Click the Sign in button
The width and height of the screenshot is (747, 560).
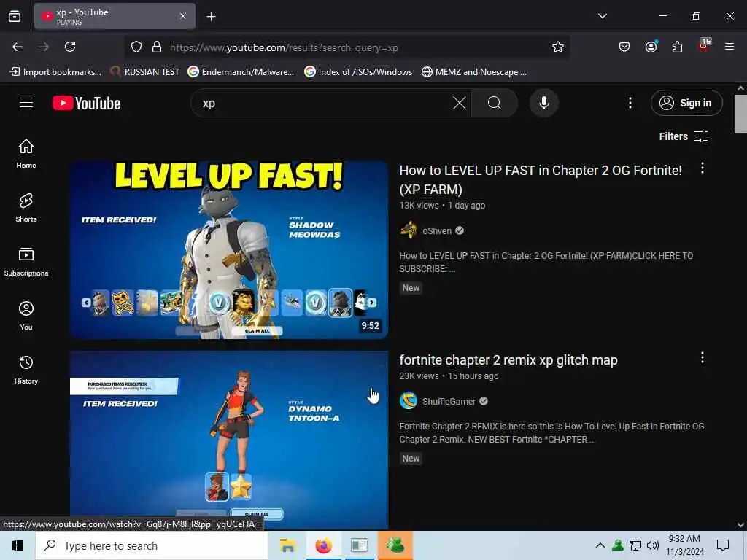click(686, 103)
